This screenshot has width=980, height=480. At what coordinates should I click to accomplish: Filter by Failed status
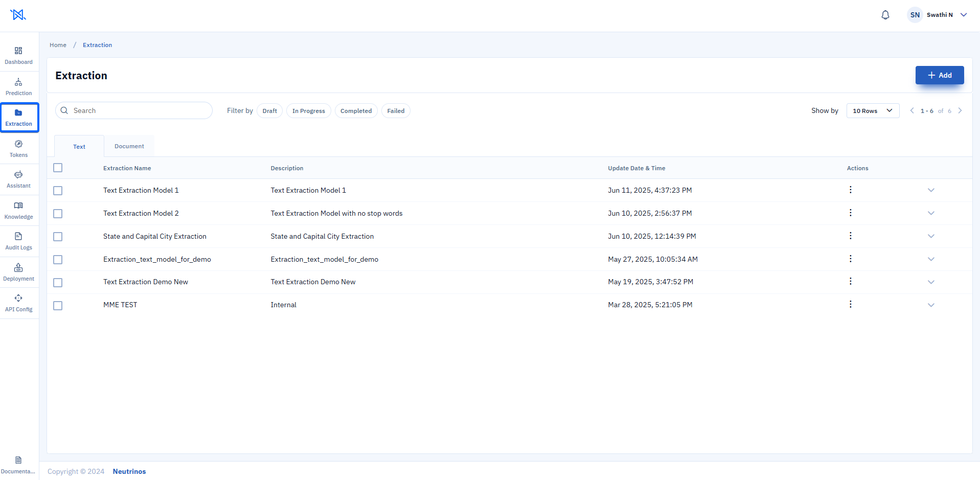(396, 111)
